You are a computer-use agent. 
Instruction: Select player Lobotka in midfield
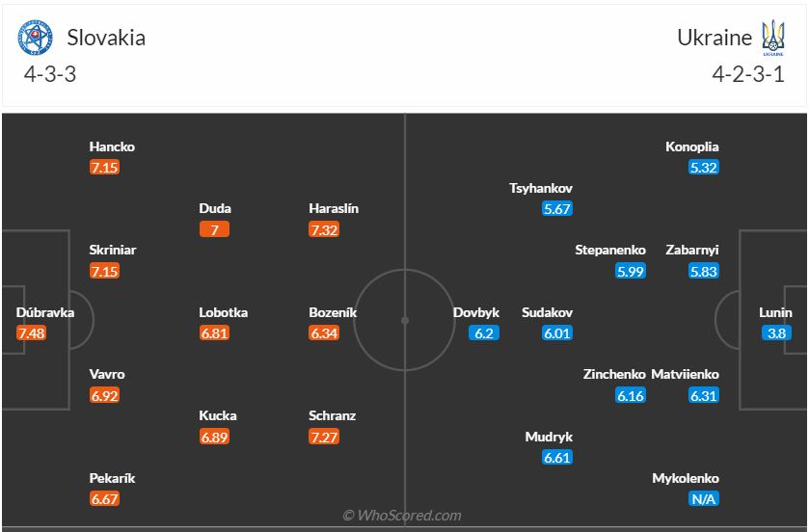223,312
